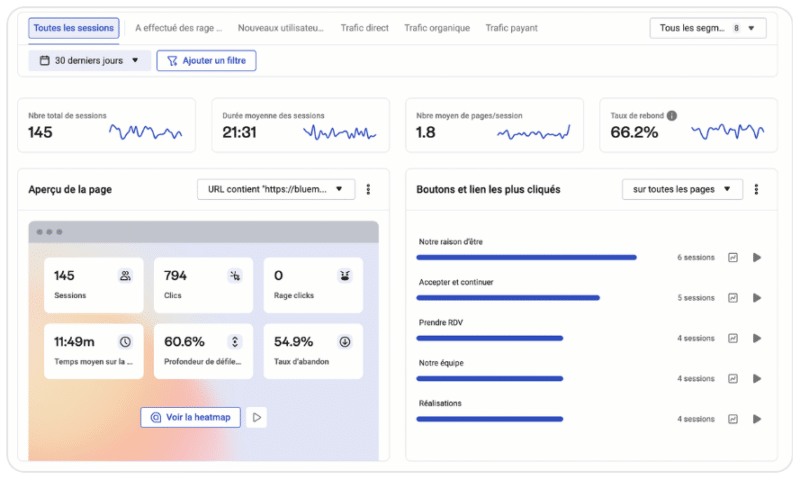800x480 pixels.
Task: Click the play button beside Voir la heatmap
Action: (257, 417)
